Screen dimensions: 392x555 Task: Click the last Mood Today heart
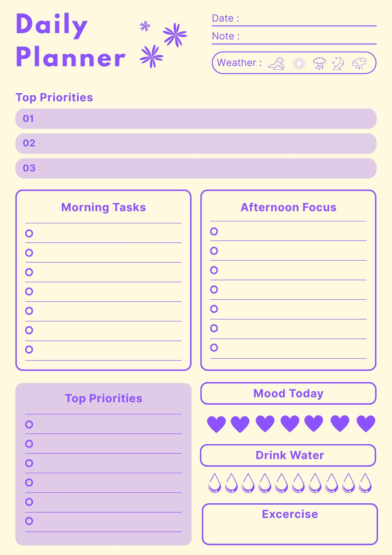(366, 424)
